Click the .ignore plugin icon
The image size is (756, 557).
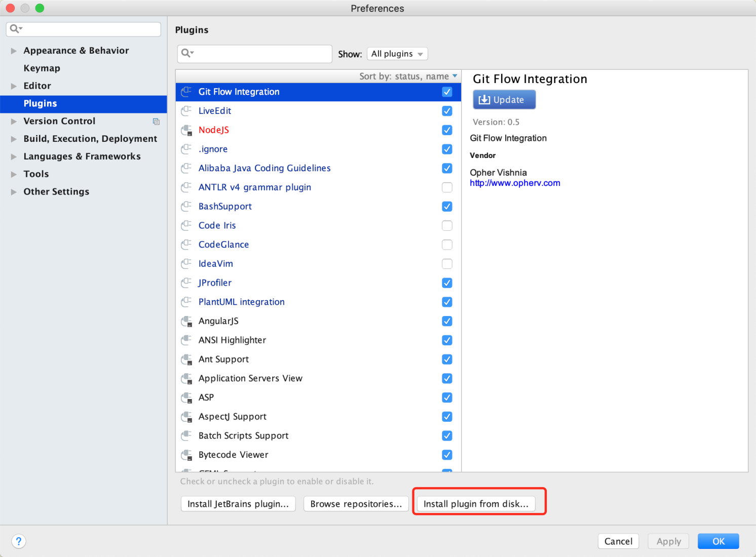(x=186, y=149)
